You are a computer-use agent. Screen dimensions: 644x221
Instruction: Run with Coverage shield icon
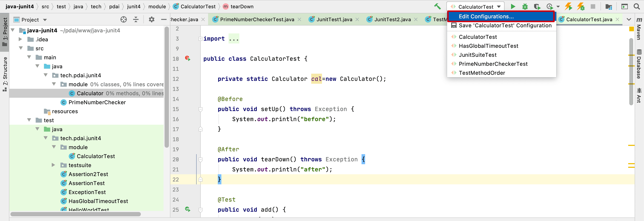coord(537,6)
